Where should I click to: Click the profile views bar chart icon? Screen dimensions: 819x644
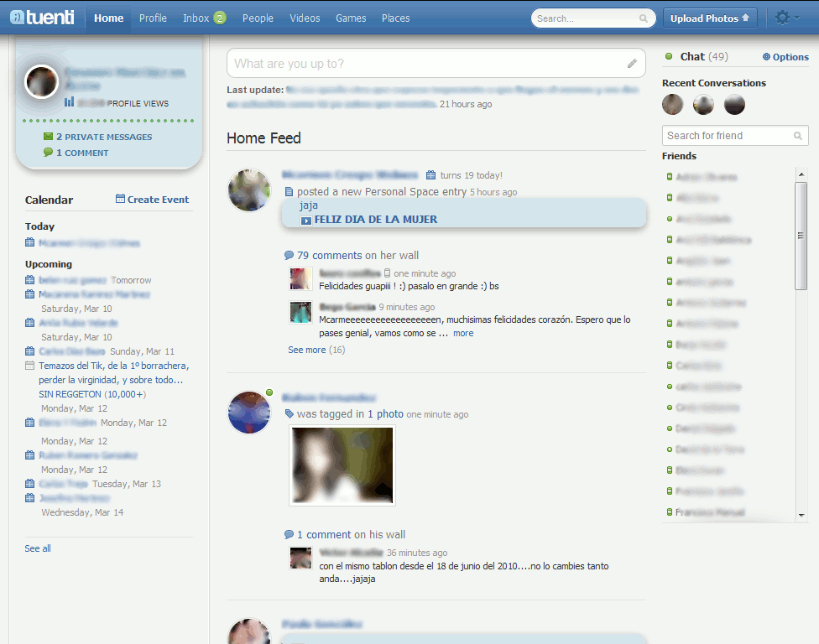tap(69, 102)
